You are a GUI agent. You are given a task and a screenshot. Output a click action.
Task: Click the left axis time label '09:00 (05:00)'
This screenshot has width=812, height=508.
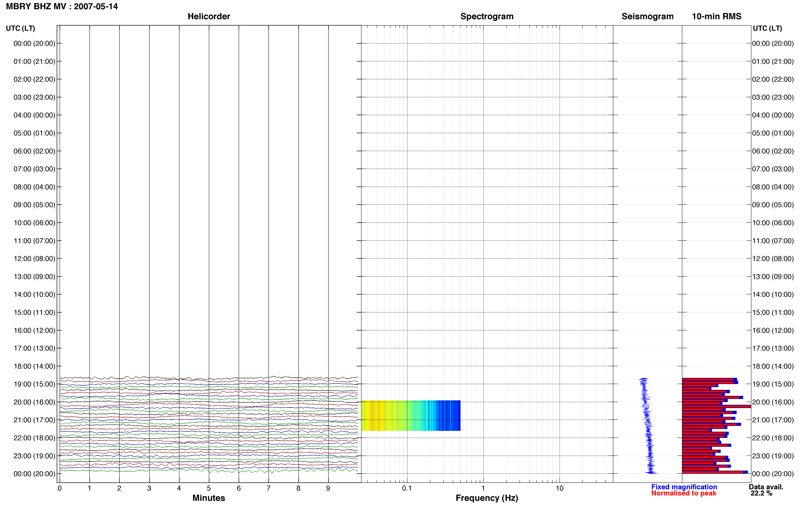tap(34, 205)
